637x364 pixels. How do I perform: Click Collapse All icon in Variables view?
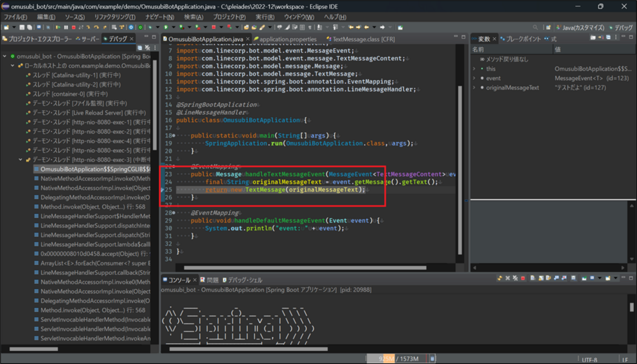(x=608, y=37)
